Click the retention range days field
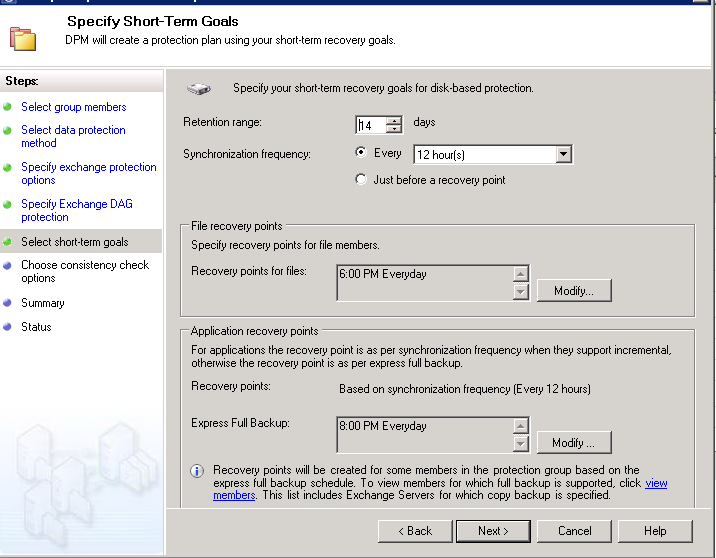The height and width of the screenshot is (558, 716). 371,125
